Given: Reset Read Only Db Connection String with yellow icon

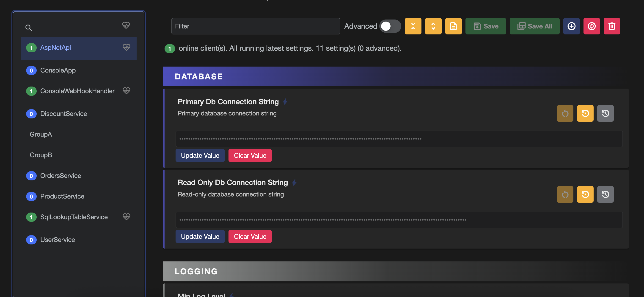Looking at the screenshot, I should coord(585,194).
